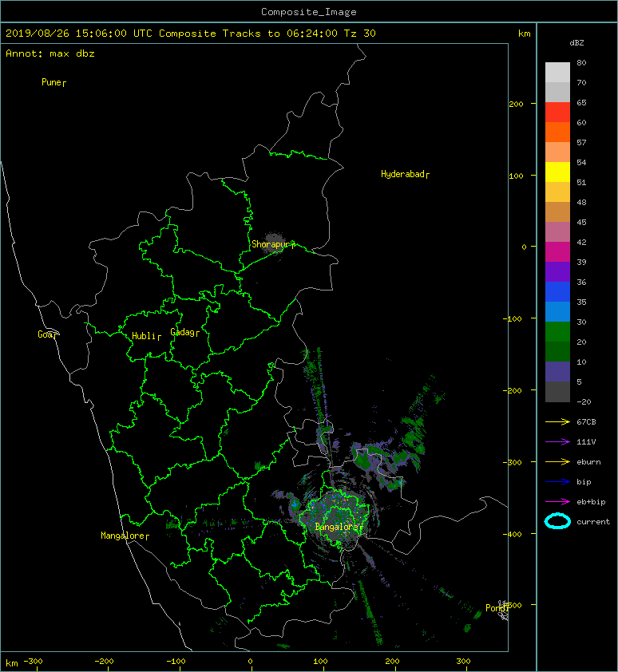Click the Pune city label

point(51,82)
